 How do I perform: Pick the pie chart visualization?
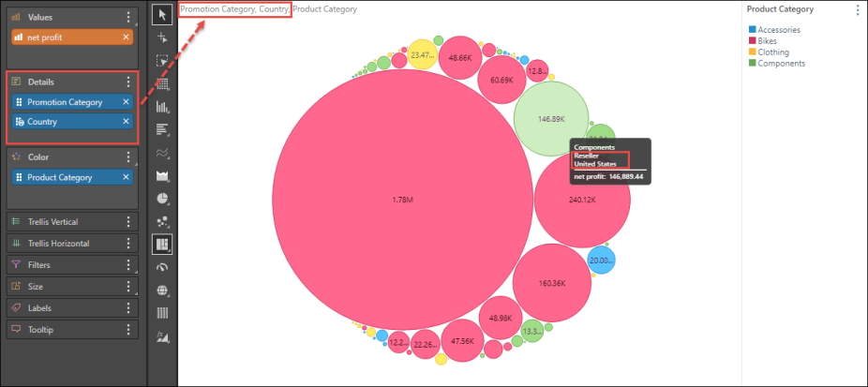click(162, 199)
